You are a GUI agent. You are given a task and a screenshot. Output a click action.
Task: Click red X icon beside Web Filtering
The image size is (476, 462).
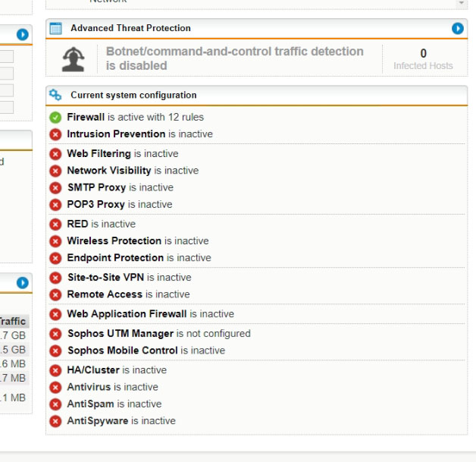tap(55, 154)
